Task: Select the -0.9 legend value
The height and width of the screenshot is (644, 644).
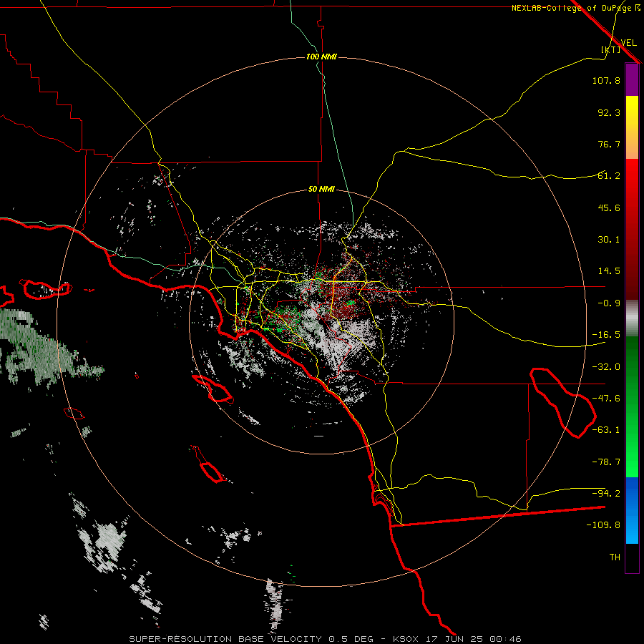Action: pyautogui.click(x=609, y=303)
